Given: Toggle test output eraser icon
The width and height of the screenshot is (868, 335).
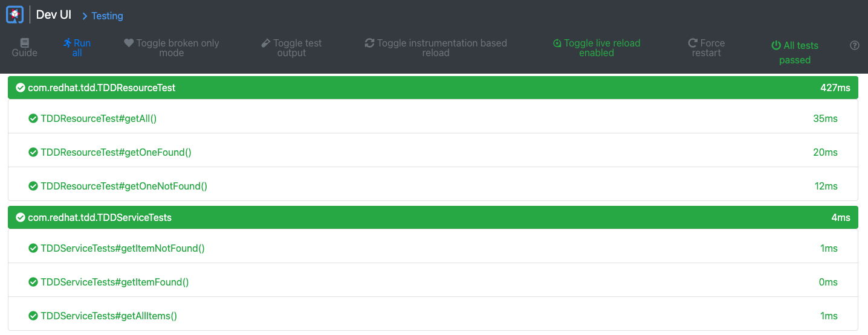Looking at the screenshot, I should pyautogui.click(x=266, y=43).
